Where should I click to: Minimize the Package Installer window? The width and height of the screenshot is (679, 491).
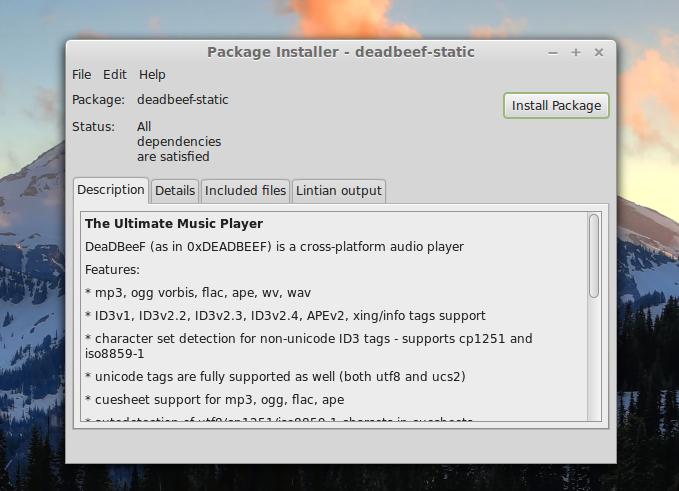pos(553,52)
